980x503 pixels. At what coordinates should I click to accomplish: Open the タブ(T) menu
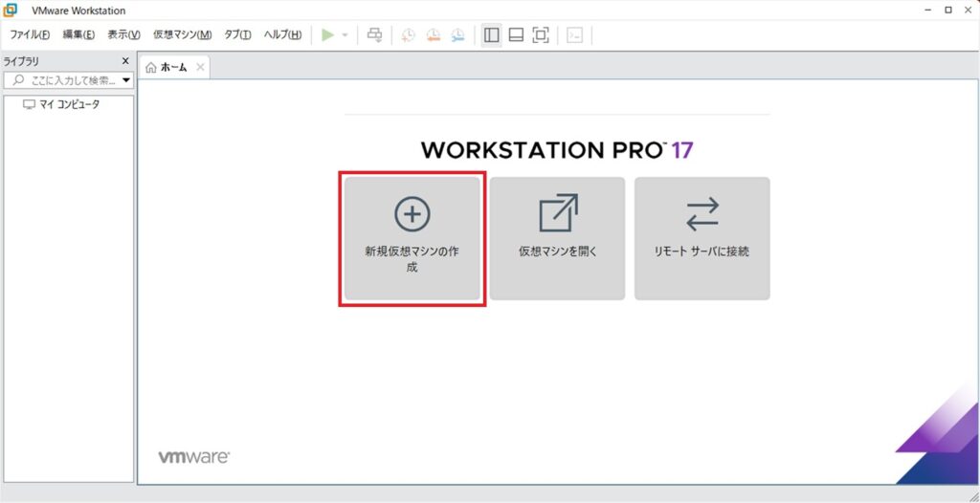(x=237, y=35)
